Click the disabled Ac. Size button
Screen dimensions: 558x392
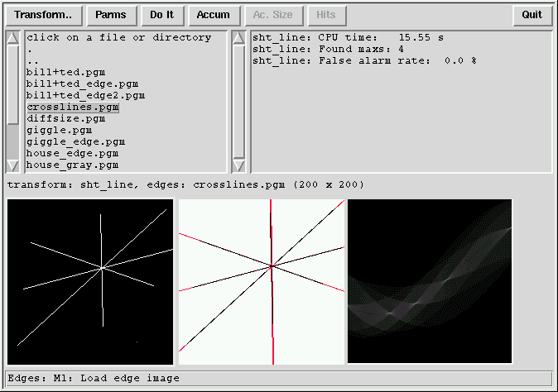click(274, 15)
